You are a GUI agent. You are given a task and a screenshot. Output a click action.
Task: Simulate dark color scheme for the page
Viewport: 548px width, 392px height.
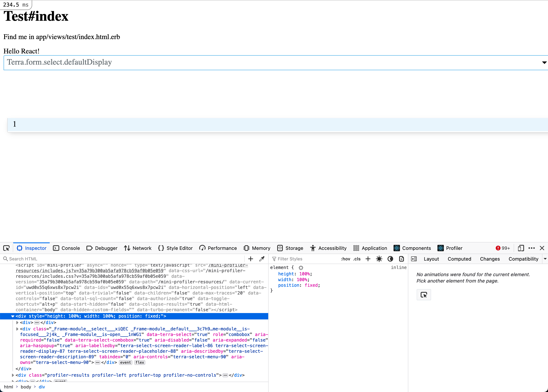390,259
